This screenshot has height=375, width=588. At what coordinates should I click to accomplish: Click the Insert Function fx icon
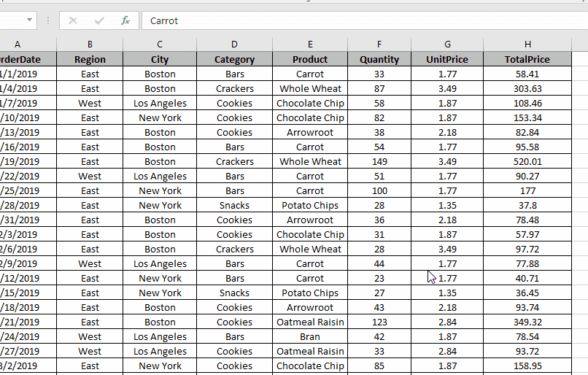tap(125, 20)
